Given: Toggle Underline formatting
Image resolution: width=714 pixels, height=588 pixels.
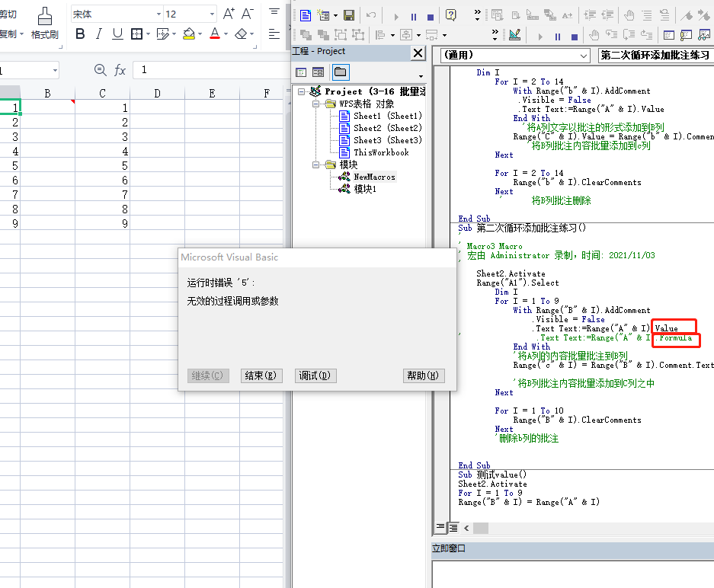Looking at the screenshot, I should click(x=117, y=34).
